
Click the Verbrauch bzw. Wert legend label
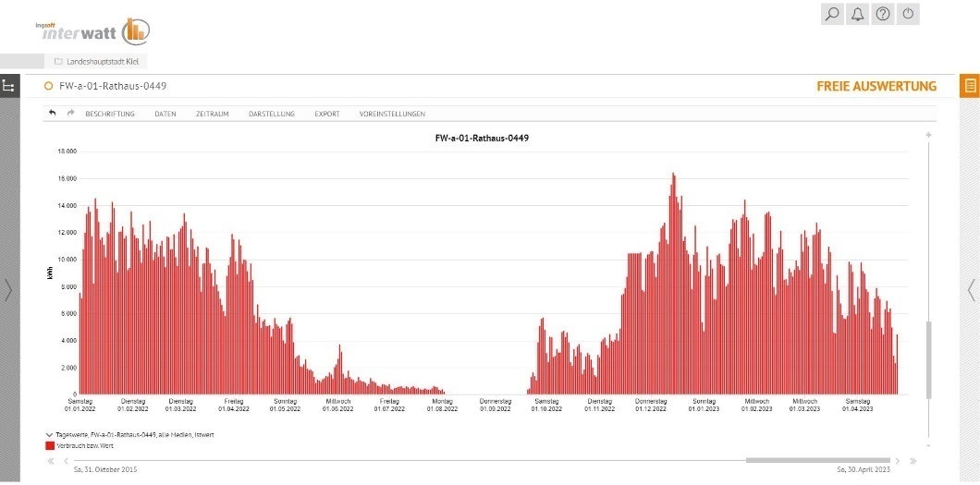(84, 445)
